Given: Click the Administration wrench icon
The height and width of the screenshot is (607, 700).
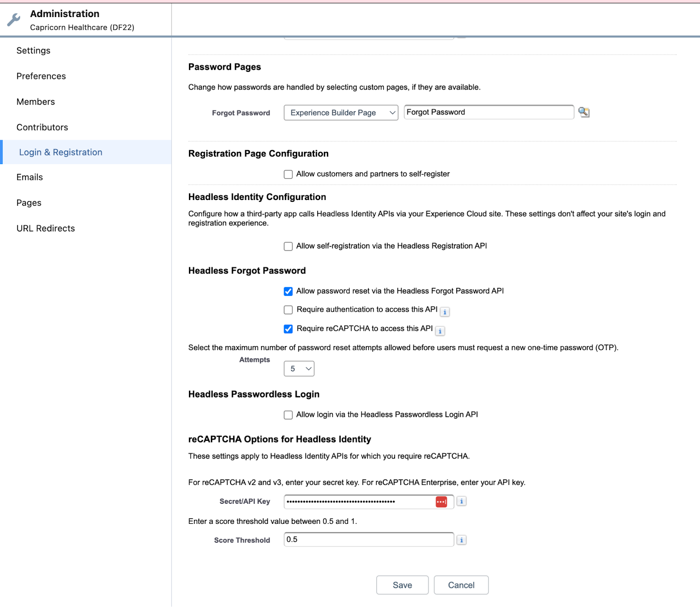Looking at the screenshot, I should click(x=13, y=19).
